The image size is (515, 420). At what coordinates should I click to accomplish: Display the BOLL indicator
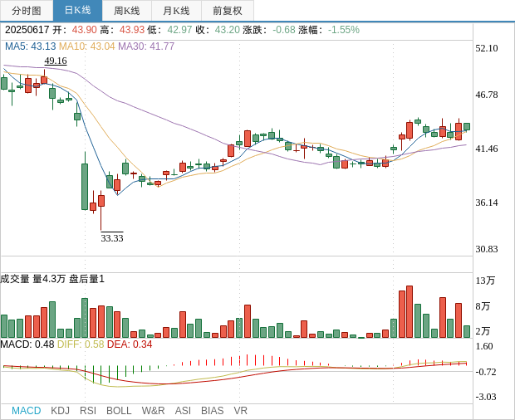click(119, 411)
